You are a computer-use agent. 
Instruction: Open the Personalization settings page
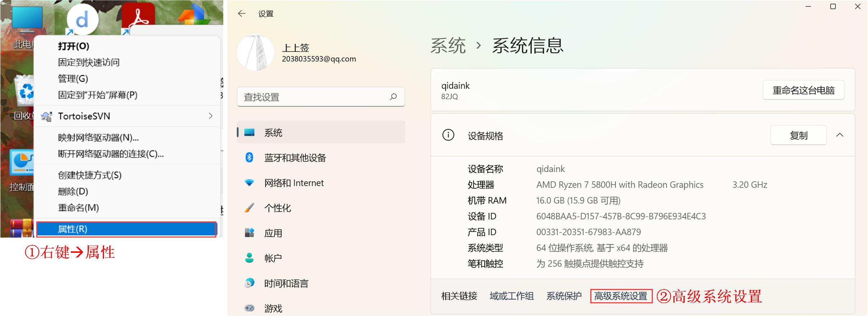click(x=277, y=208)
